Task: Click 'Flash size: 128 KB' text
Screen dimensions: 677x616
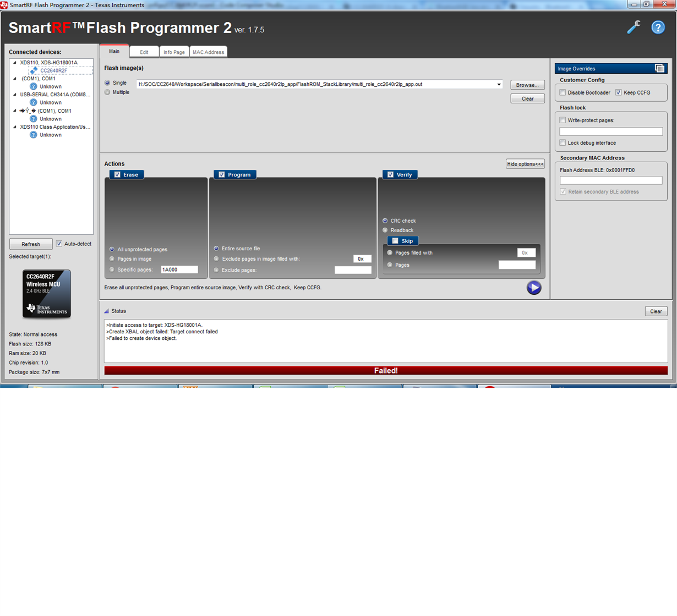Action: 30,344
